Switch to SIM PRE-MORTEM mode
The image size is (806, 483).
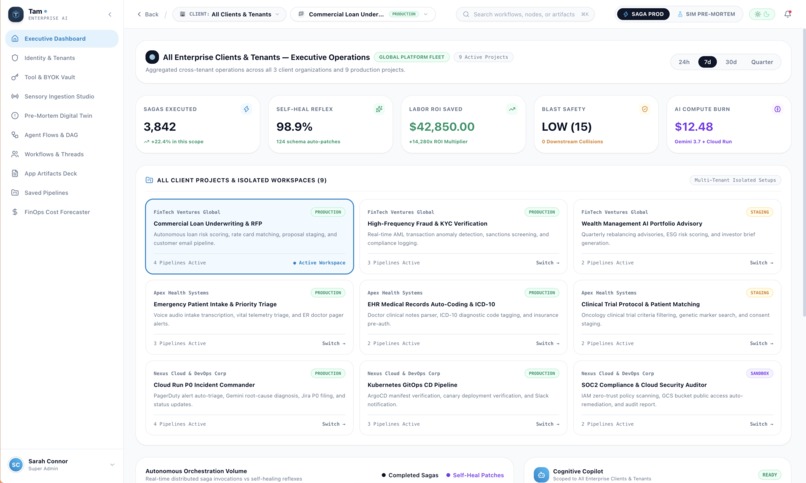(706, 14)
